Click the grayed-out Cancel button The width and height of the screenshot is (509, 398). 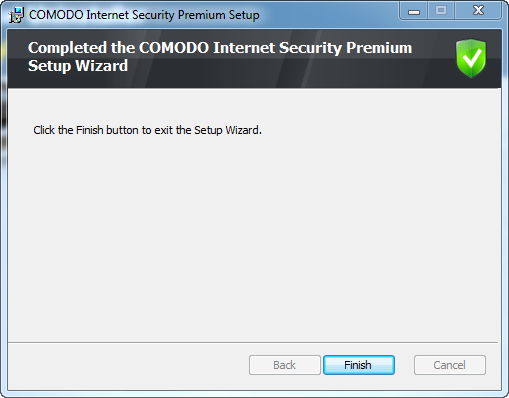(450, 365)
